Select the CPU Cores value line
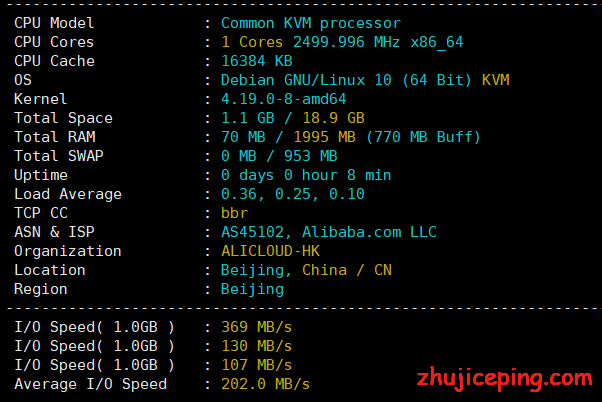This screenshot has width=602, height=402. click(x=342, y=42)
